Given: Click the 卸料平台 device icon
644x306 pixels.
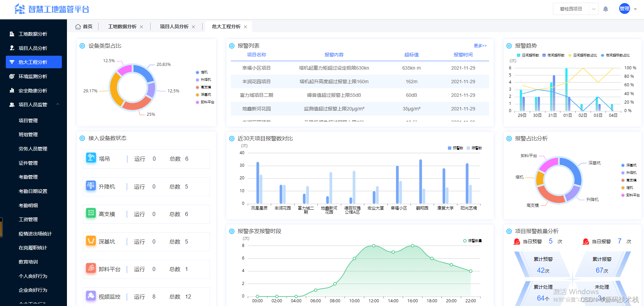Looking at the screenshot, I should [91, 268].
